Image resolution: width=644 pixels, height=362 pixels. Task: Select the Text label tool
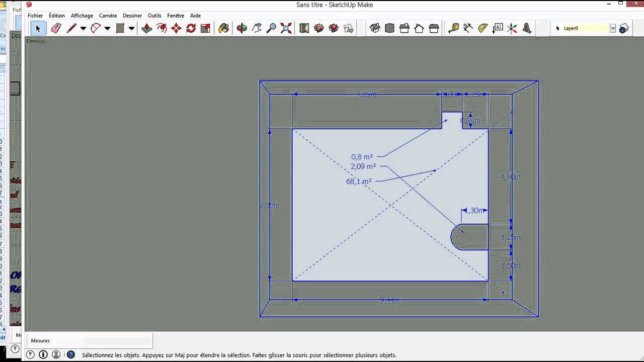[x=498, y=29]
